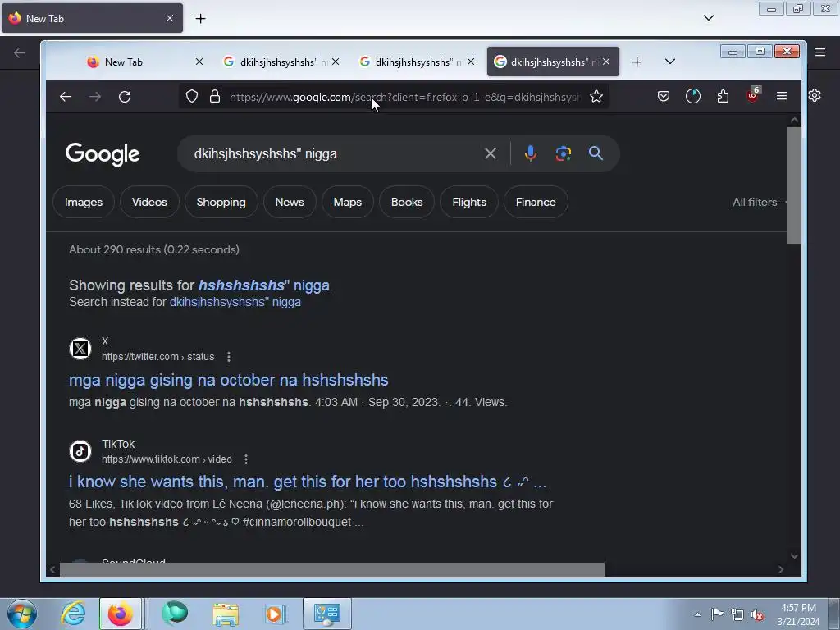Open more options for the tiktok.com result

[x=246, y=459]
